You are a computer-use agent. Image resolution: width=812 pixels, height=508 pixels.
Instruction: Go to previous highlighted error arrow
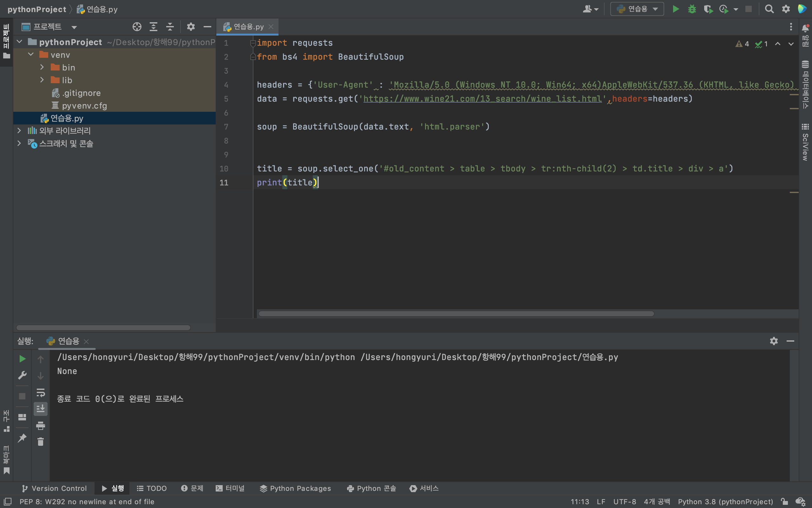pyautogui.click(x=777, y=44)
